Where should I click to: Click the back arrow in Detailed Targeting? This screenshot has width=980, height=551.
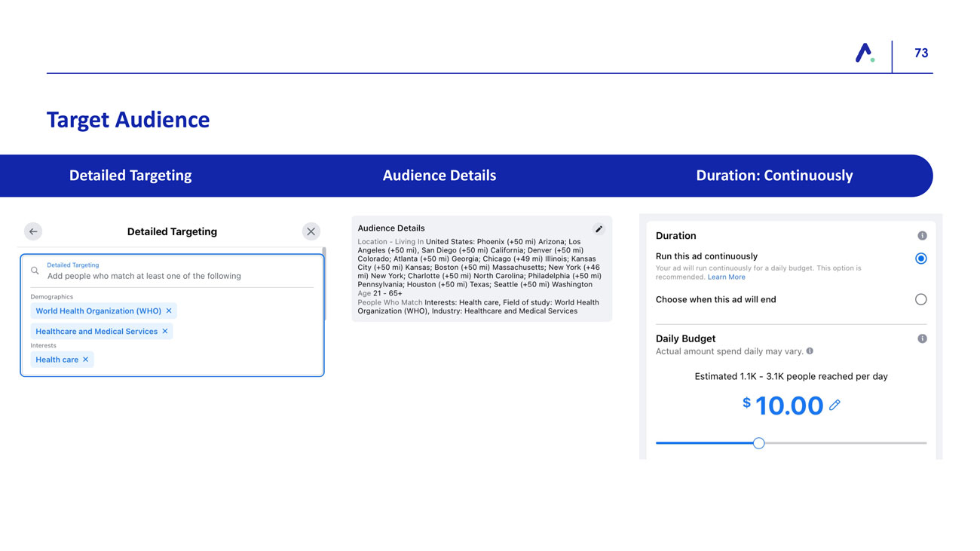(33, 231)
